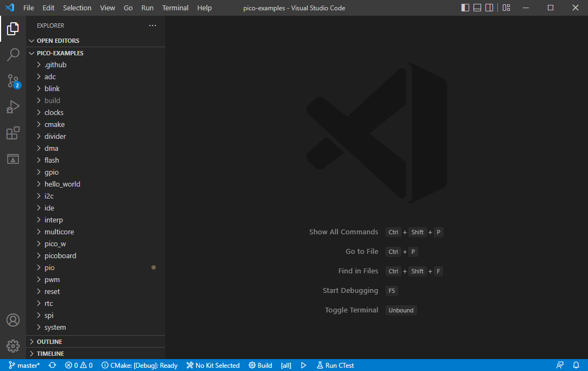Image resolution: width=588 pixels, height=371 pixels.
Task: Open the Manage gear icon
Action: (x=12, y=346)
